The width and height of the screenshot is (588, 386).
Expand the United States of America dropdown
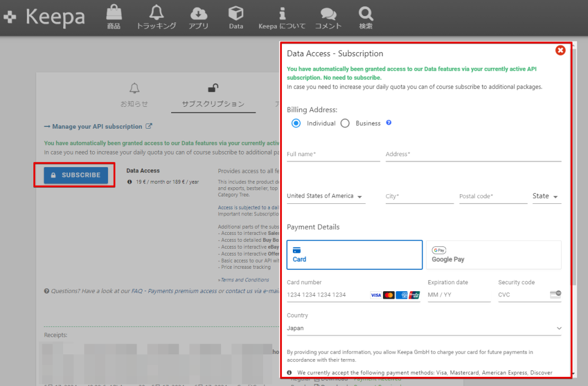326,196
